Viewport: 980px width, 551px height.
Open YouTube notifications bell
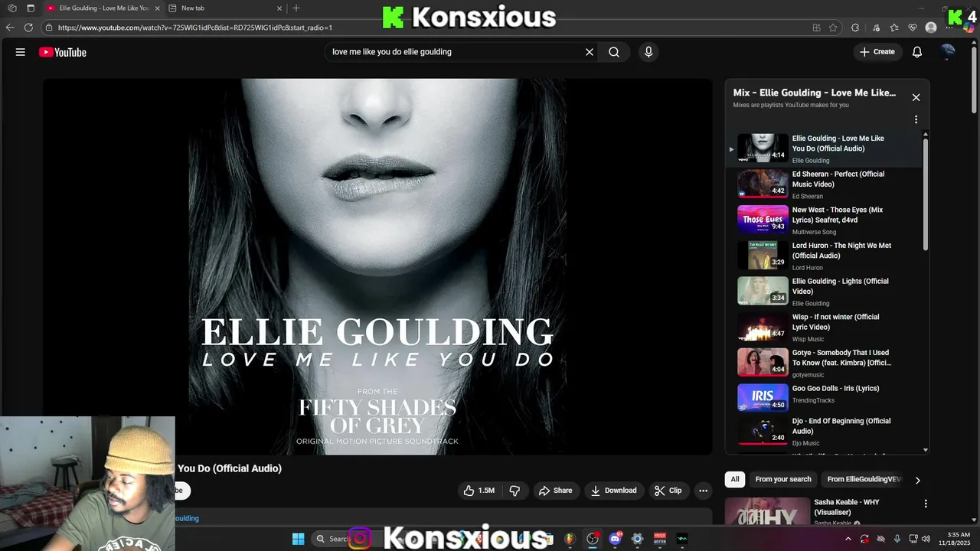(x=917, y=52)
